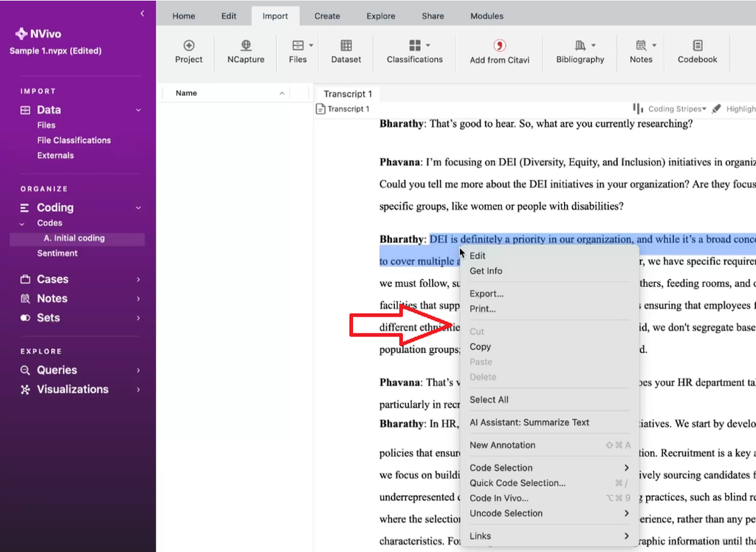756x552 pixels.
Task: Expand the Queries section chevron
Action: [138, 370]
